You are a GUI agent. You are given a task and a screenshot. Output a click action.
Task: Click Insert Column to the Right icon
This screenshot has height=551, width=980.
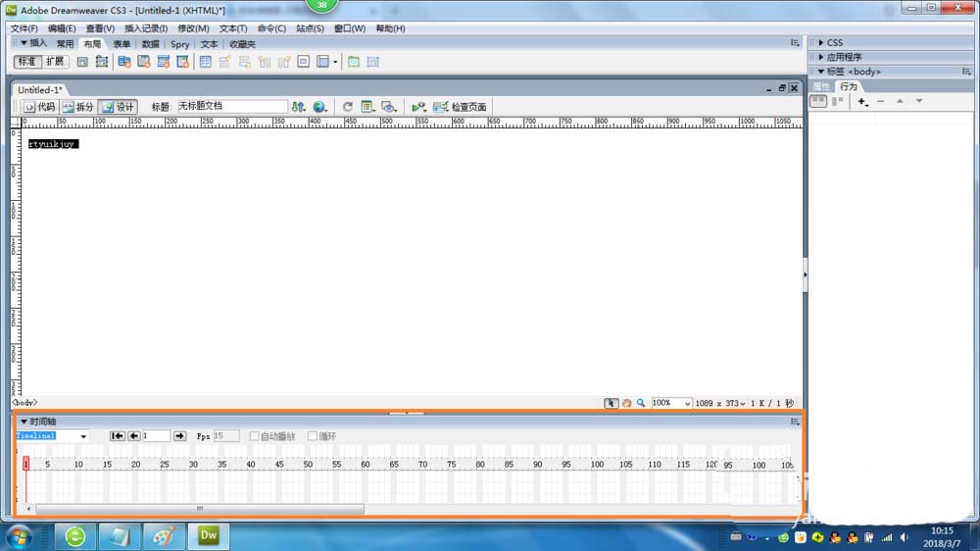(284, 62)
